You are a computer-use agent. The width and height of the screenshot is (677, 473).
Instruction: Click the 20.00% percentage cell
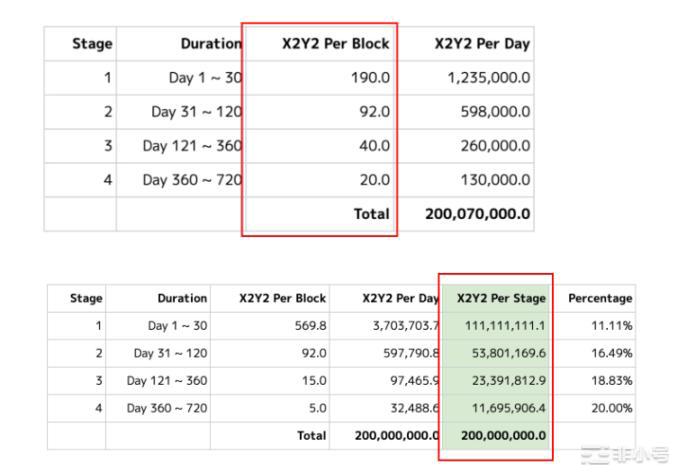[612, 408]
